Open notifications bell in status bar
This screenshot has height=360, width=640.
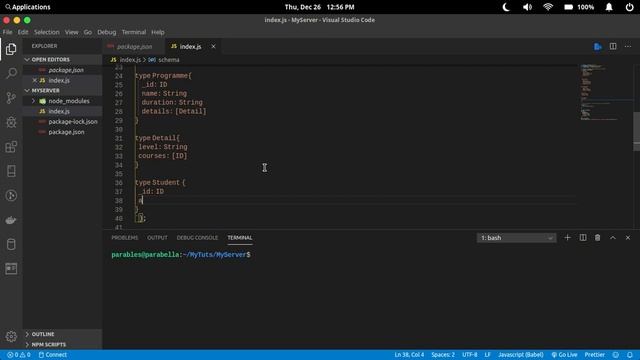630,355
